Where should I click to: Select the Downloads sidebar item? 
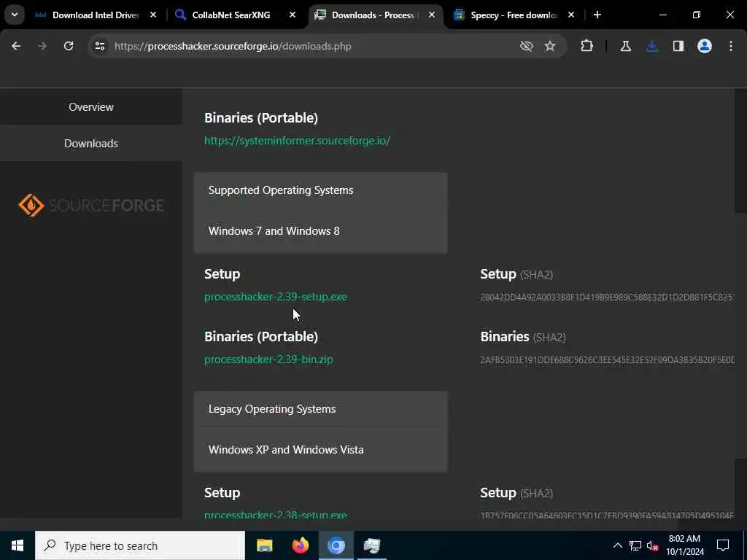tap(91, 144)
